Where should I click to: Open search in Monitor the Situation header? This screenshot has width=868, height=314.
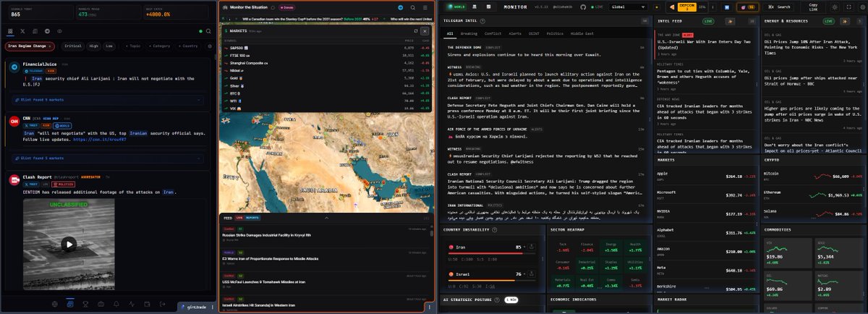[413, 7]
